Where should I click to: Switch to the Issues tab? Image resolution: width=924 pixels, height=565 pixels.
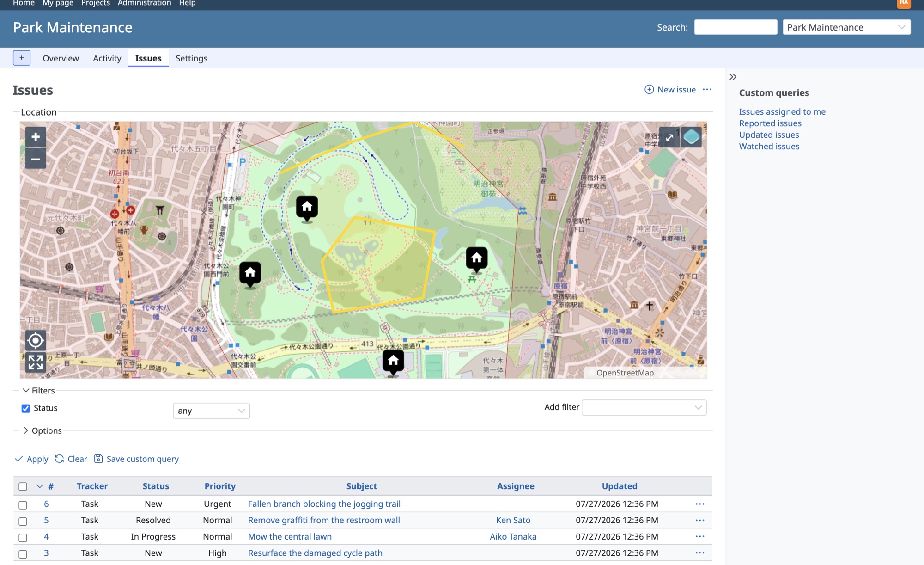[x=148, y=58]
